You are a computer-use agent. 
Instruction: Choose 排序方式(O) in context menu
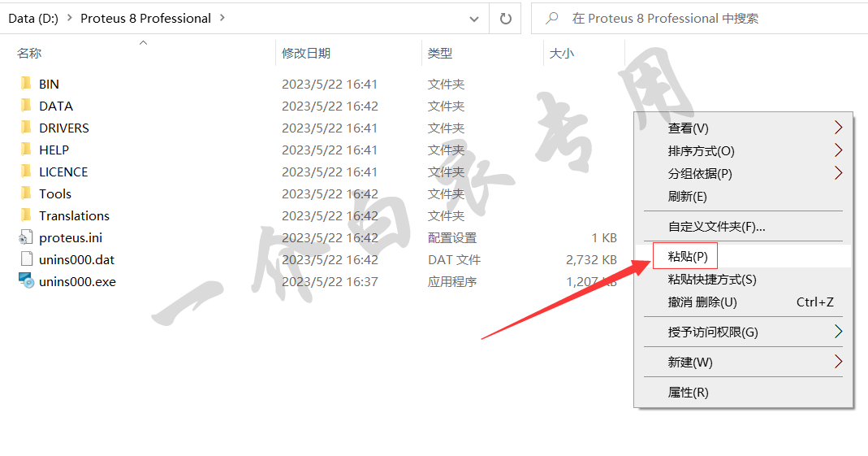coord(743,150)
